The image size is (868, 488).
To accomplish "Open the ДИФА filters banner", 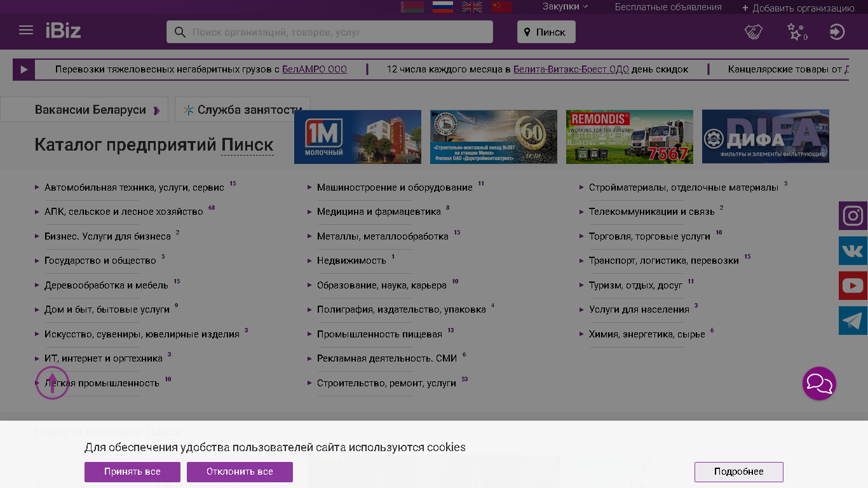I will click(766, 137).
